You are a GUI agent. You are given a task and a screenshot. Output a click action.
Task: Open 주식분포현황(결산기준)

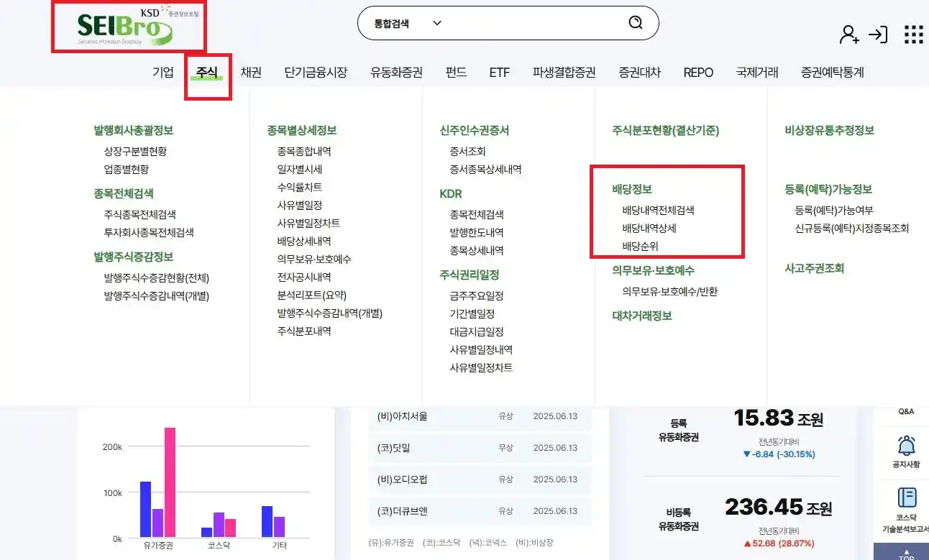coord(666,130)
